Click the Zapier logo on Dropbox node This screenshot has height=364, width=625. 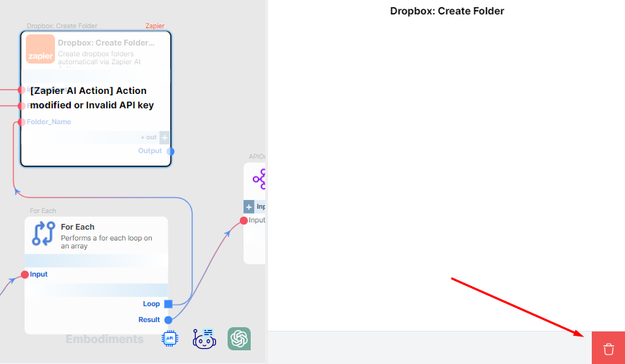point(40,49)
